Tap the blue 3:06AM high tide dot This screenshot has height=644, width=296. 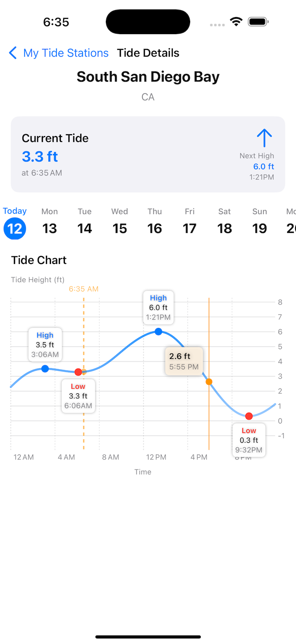45,369
